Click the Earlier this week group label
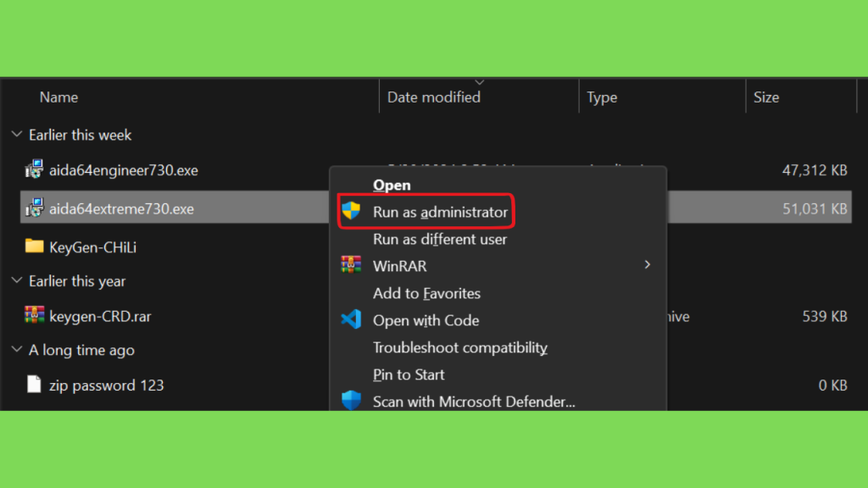The width and height of the screenshot is (868, 488). 81,135
